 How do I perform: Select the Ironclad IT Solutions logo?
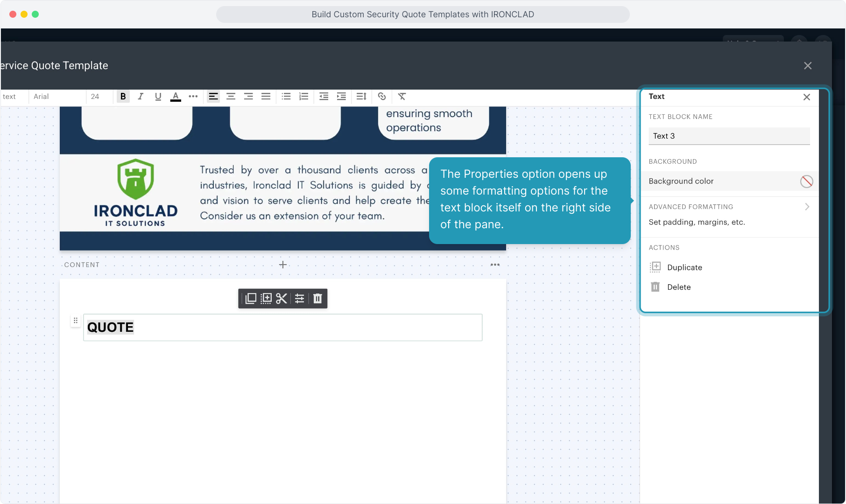click(x=135, y=193)
